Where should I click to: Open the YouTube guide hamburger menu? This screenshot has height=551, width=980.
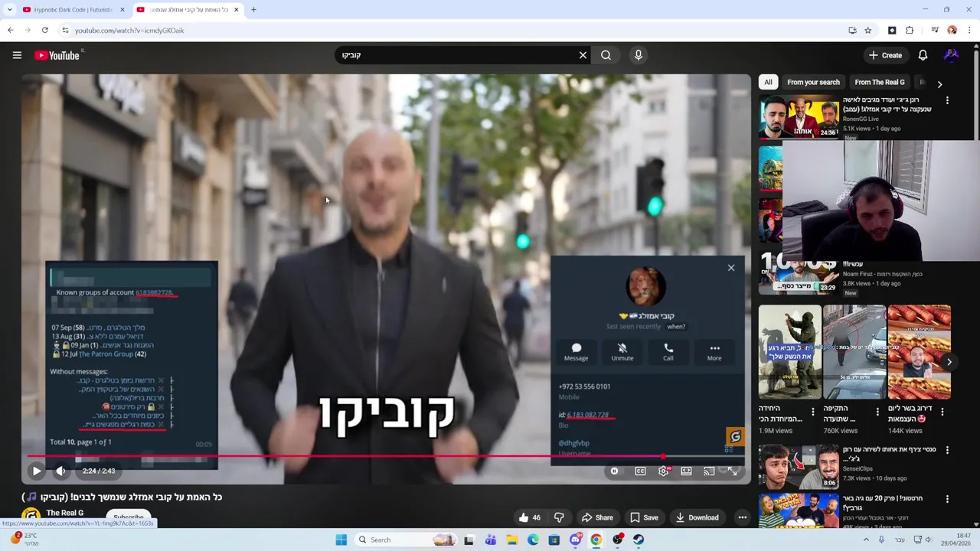tap(17, 55)
